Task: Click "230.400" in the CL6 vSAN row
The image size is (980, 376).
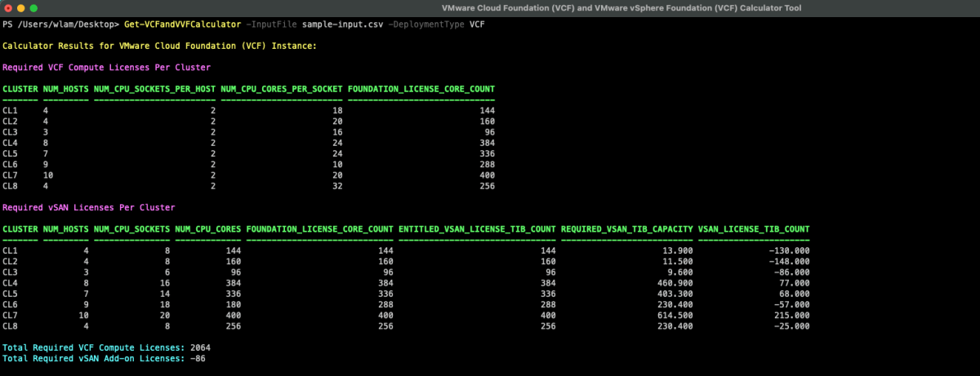Action: tap(675, 304)
